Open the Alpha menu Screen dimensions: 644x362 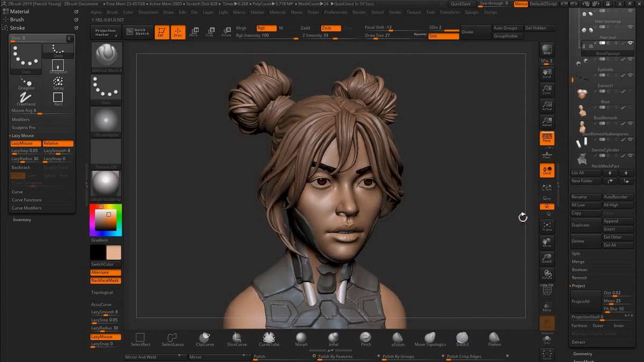click(x=96, y=12)
